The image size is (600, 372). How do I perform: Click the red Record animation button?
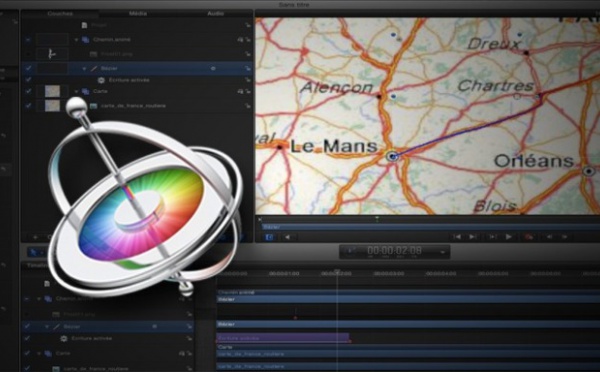[529, 237]
